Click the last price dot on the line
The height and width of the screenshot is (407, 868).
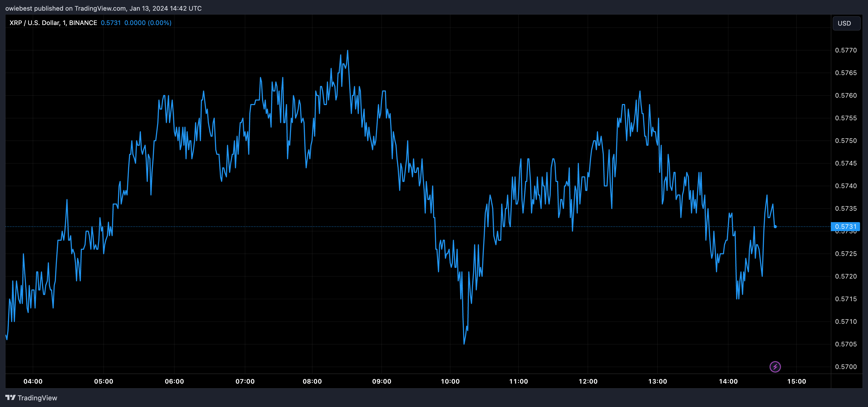tap(775, 227)
